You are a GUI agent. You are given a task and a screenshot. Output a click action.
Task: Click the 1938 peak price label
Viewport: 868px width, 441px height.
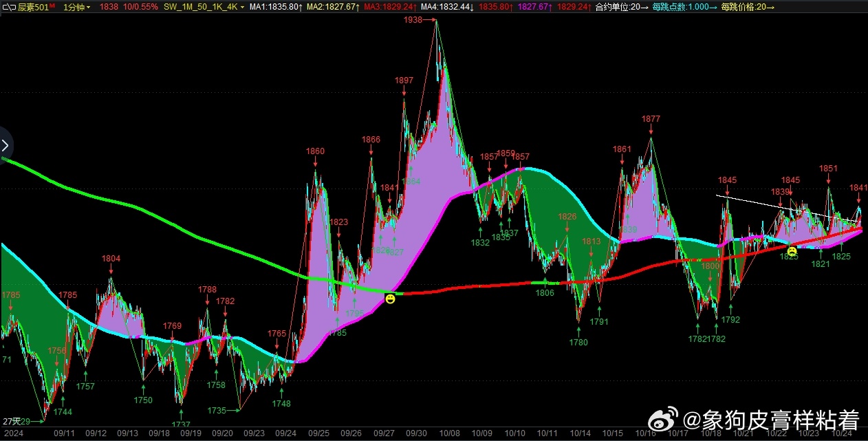(x=413, y=20)
